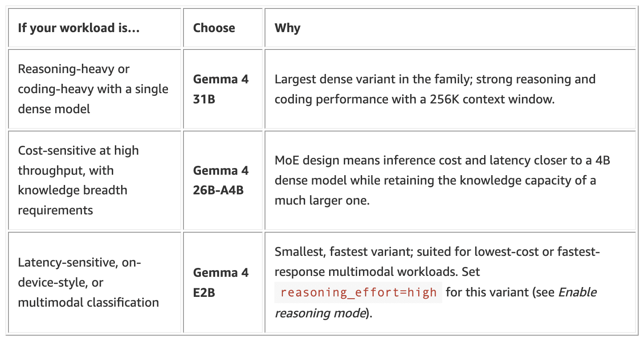Click the 'much larger one.' text line
Image resolution: width=644 pixels, height=341 pixels.
pos(322,200)
